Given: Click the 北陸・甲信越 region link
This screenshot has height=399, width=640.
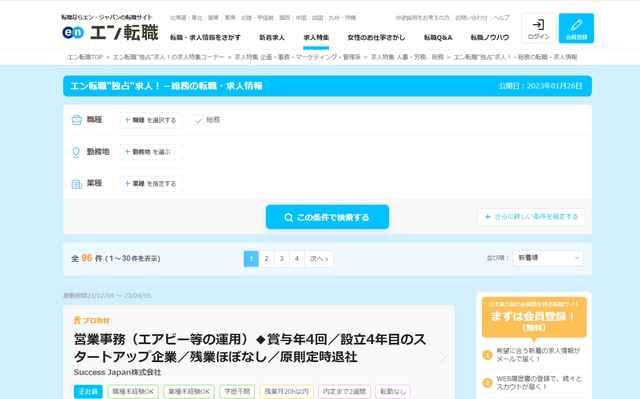Looking at the screenshot, I should [x=257, y=18].
